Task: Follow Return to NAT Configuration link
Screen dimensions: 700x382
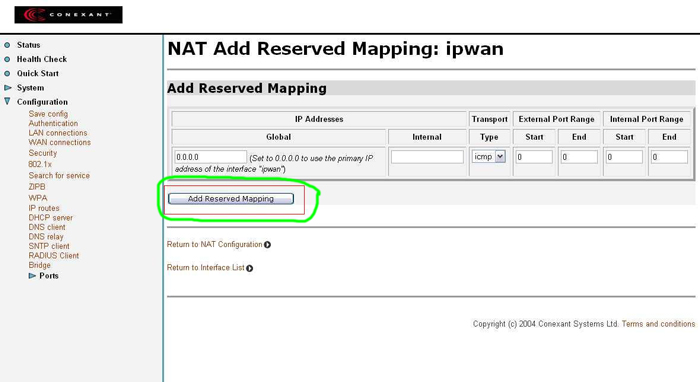Action: point(215,245)
